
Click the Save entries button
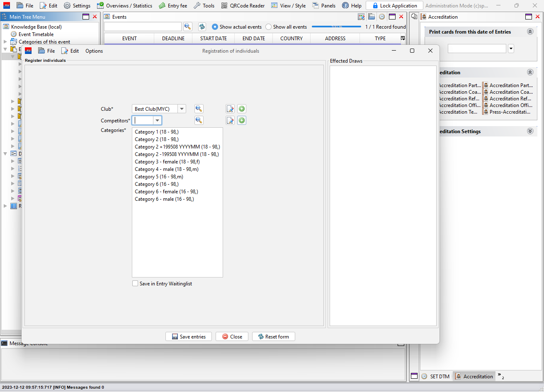pos(189,336)
